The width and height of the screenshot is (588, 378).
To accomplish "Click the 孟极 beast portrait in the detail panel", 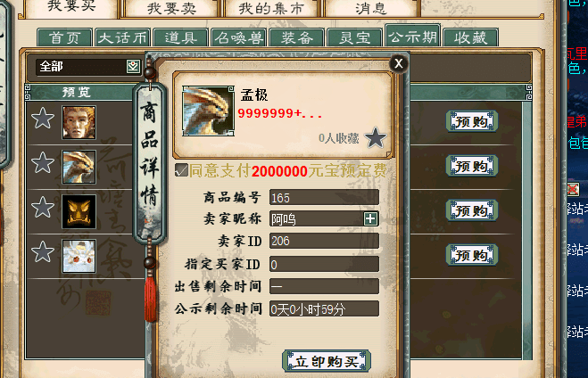I will tap(208, 111).
